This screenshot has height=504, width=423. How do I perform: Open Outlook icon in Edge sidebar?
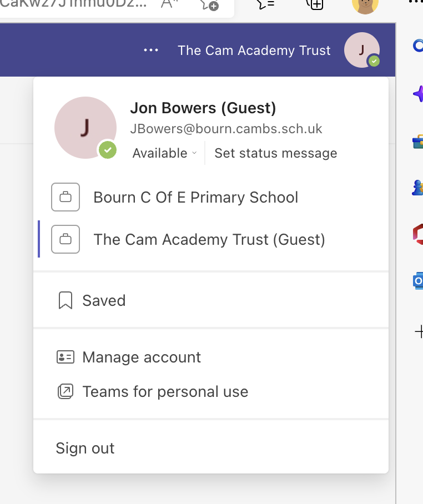pyautogui.click(x=418, y=281)
